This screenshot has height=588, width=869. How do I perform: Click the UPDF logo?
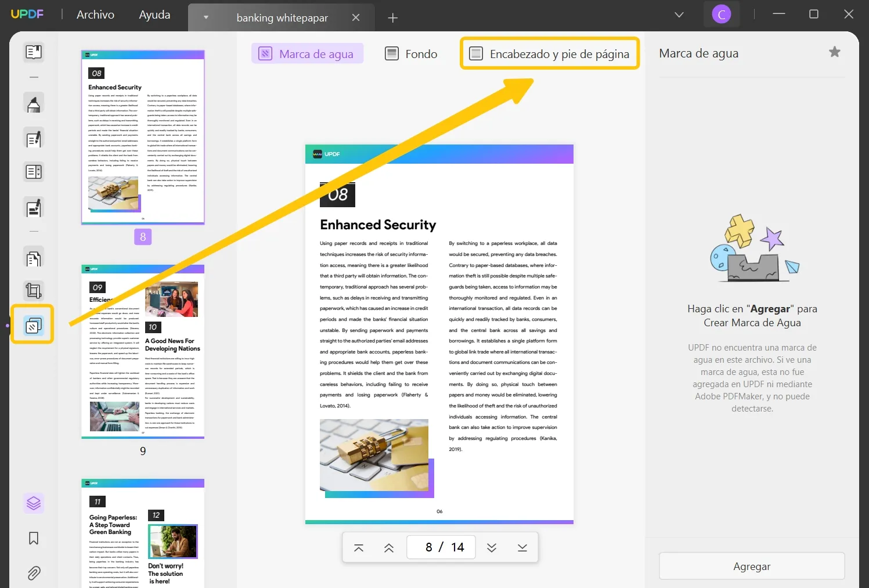[27, 14]
